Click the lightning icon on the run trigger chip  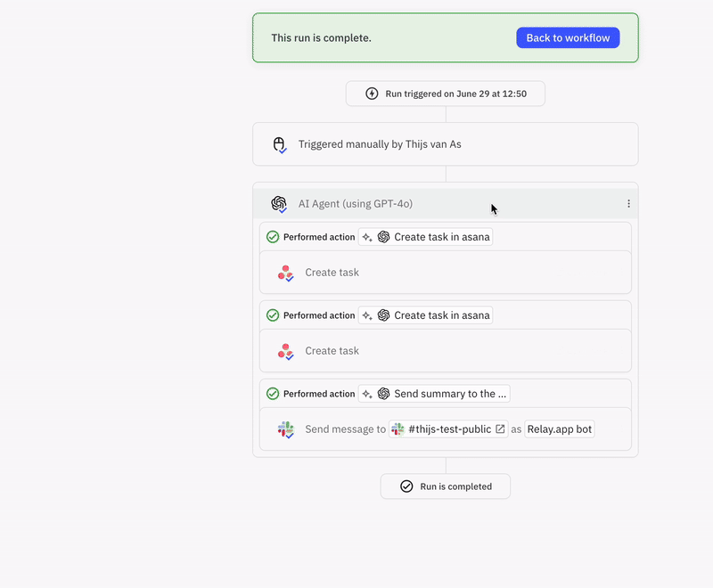click(x=372, y=93)
